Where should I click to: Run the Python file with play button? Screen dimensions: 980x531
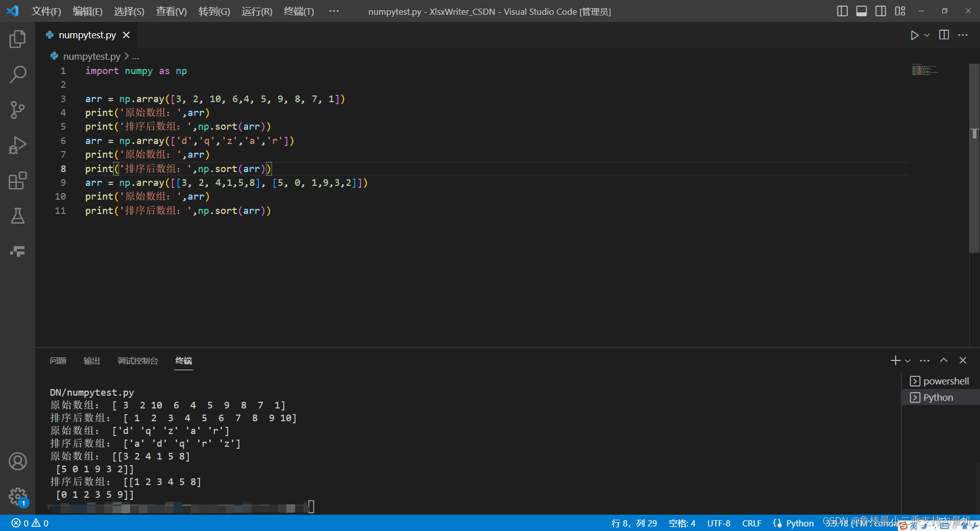[914, 35]
